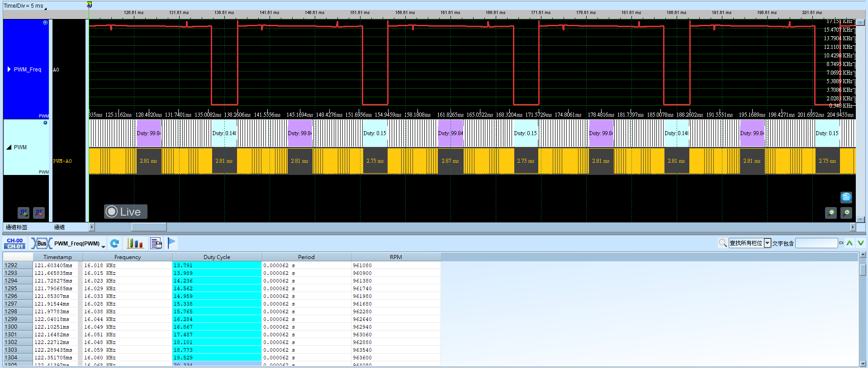868x368 pixels.
Task: Click the 2.87 ms pulse label
Action: point(450,161)
